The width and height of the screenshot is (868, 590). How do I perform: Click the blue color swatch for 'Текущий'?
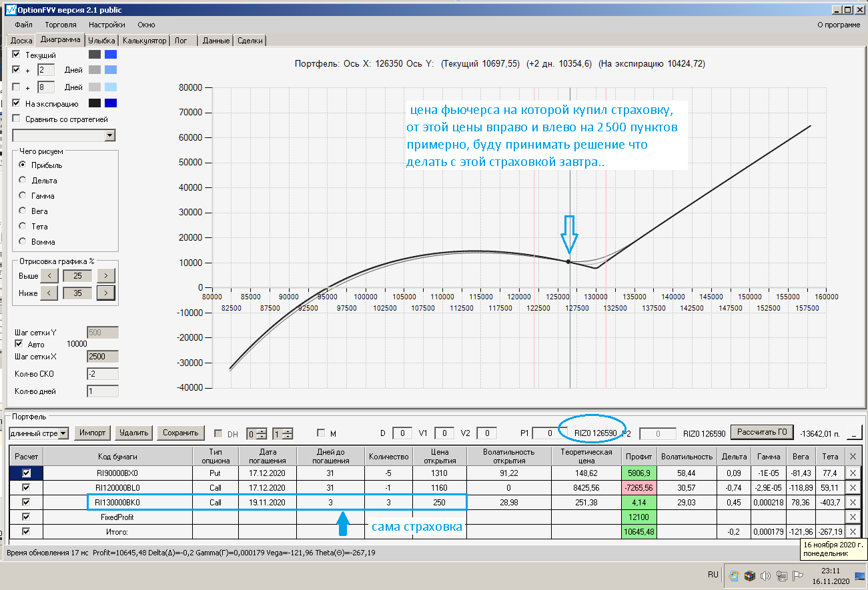(111, 55)
